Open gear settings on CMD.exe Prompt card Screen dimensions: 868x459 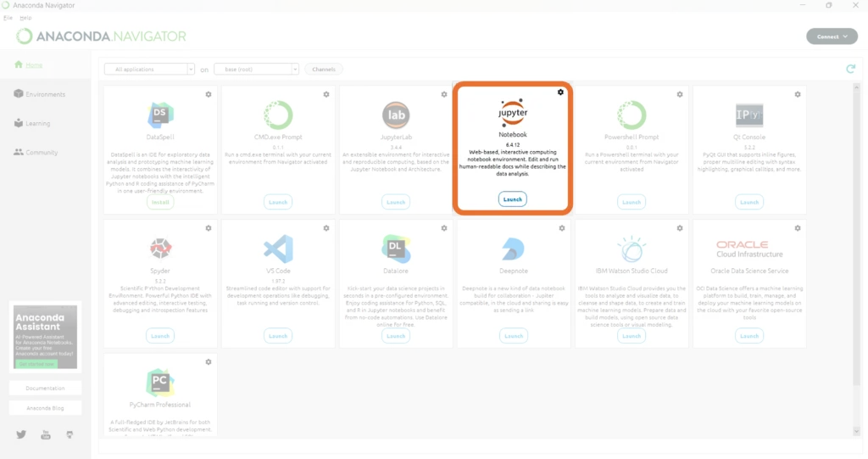point(326,94)
